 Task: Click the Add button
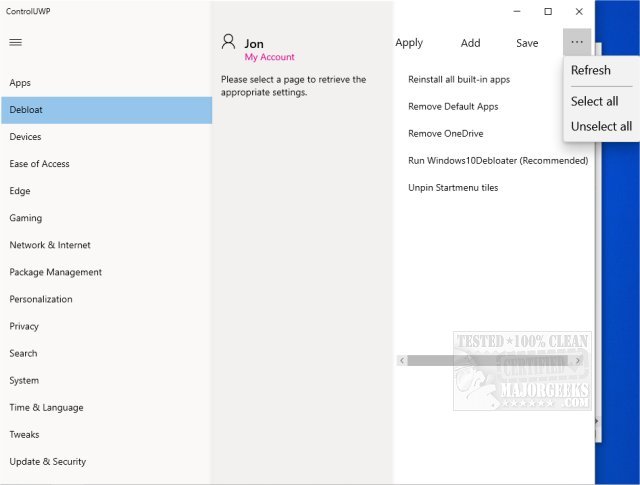point(471,43)
